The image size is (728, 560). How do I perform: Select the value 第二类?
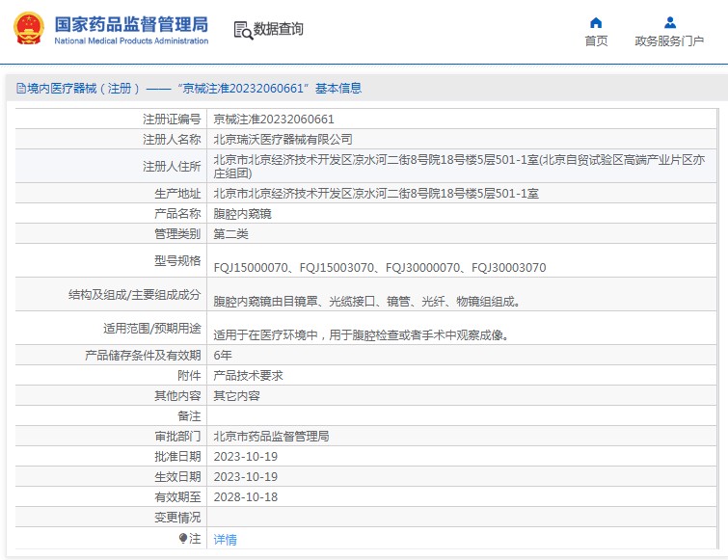[x=230, y=233]
